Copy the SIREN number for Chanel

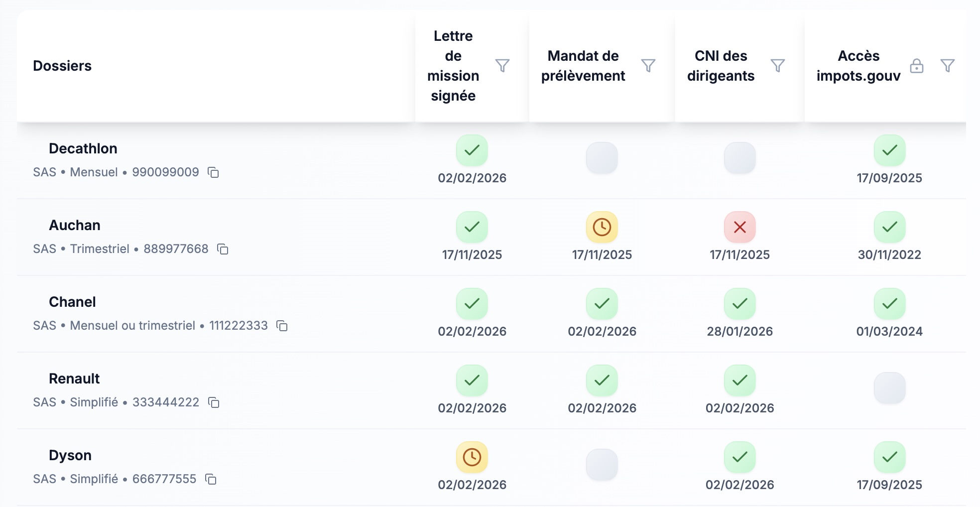point(282,326)
